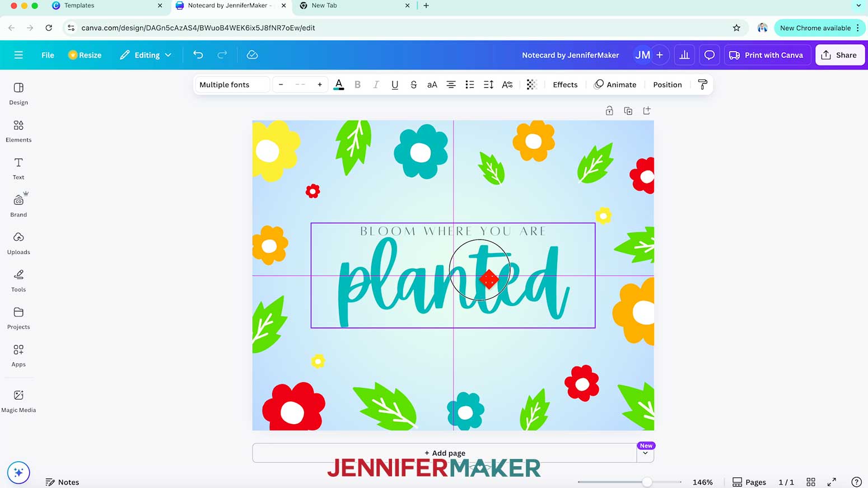This screenshot has width=868, height=488.
Task: Click the JM profile avatar
Action: pos(642,55)
